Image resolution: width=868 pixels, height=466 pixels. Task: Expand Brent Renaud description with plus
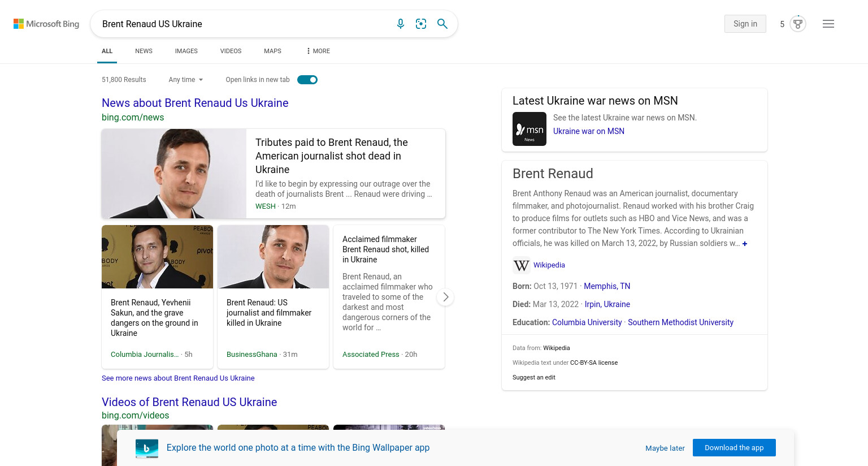pos(745,244)
